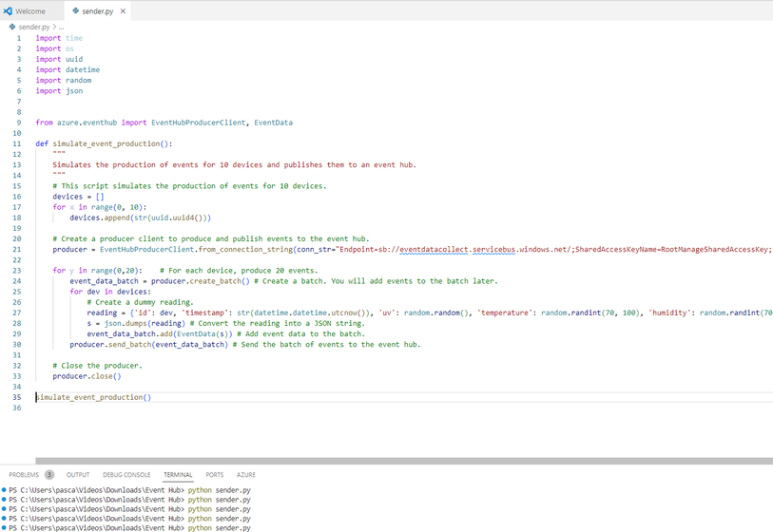
Task: Switch to the OUTPUT panel tab
Action: pyautogui.click(x=78, y=475)
